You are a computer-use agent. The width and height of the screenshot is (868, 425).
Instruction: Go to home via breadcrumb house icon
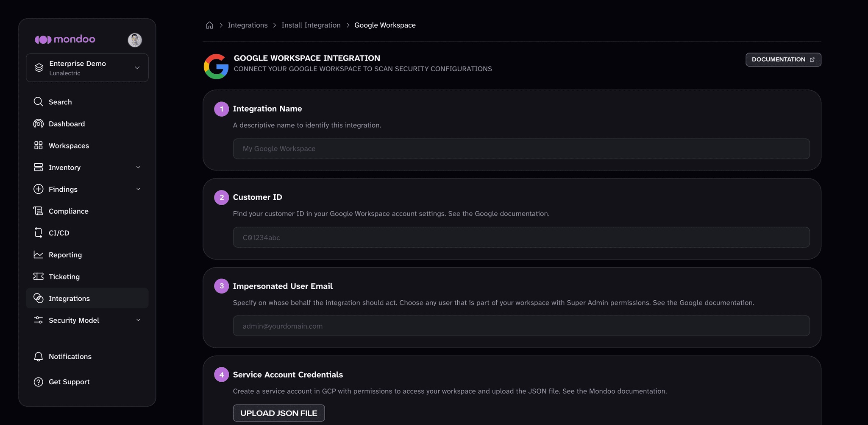click(209, 25)
